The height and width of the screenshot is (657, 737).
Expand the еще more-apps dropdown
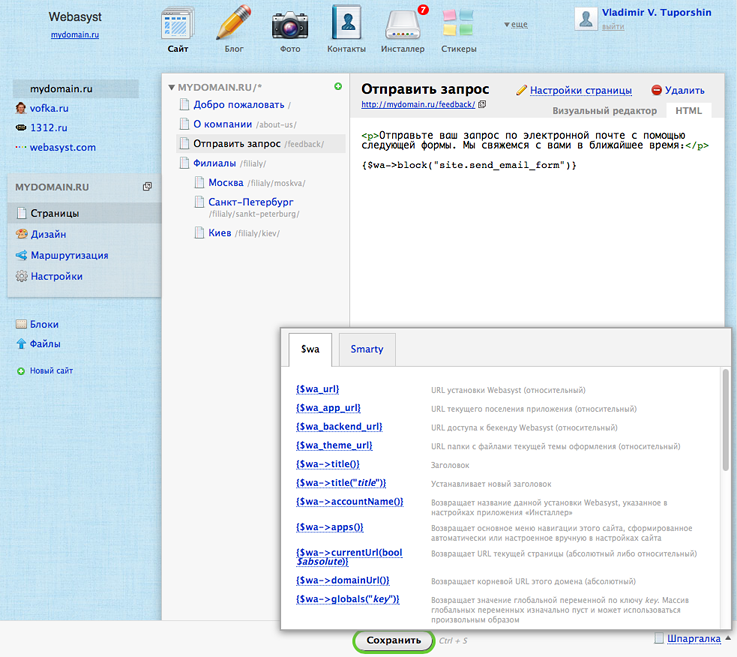pos(516,24)
